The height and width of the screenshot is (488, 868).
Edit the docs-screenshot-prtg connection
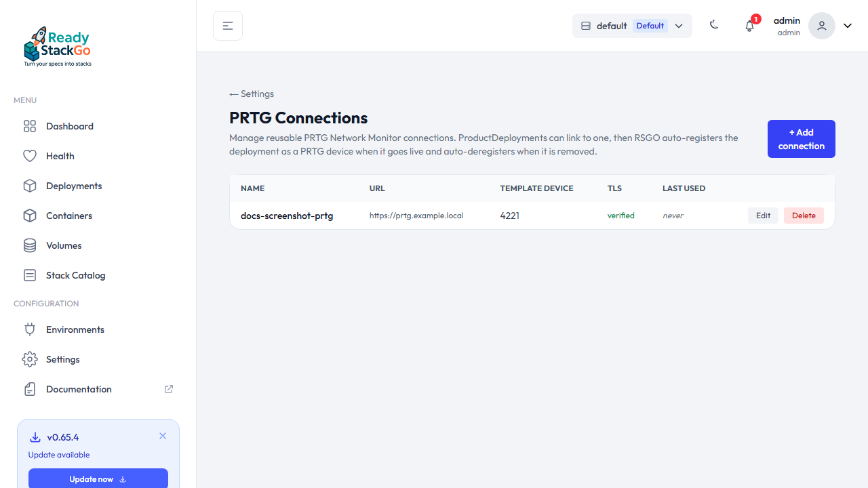763,216
